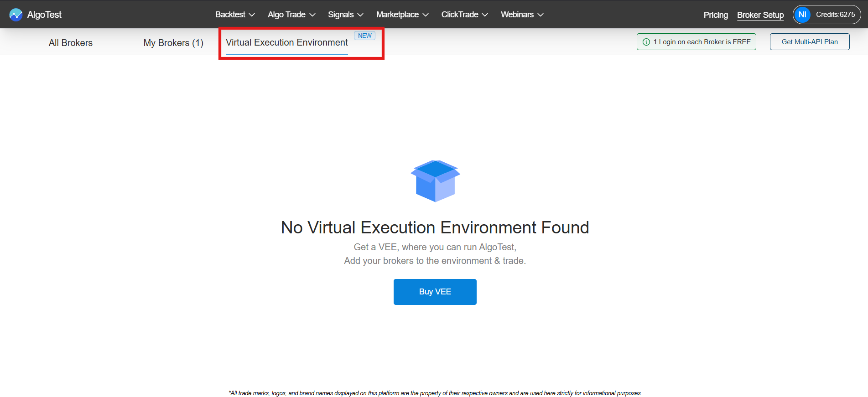Open the Algo Trade dropdown
Screen dimensions: 868x397
tap(291, 15)
